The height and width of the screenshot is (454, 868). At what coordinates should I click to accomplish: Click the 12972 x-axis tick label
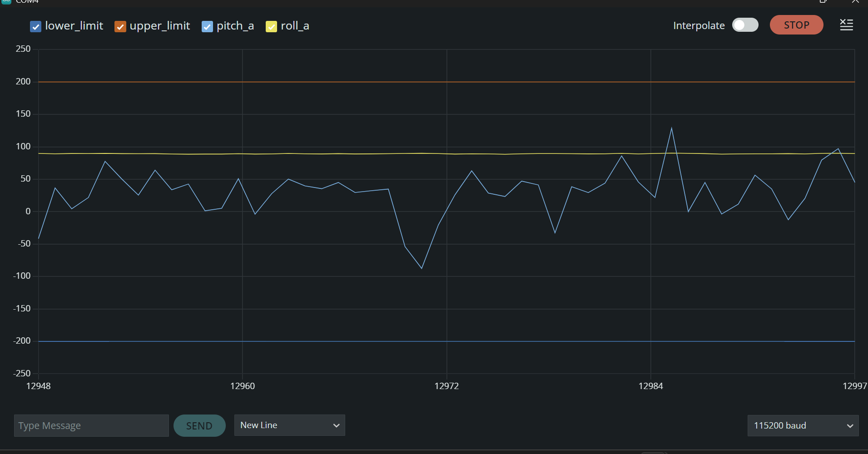click(x=446, y=386)
